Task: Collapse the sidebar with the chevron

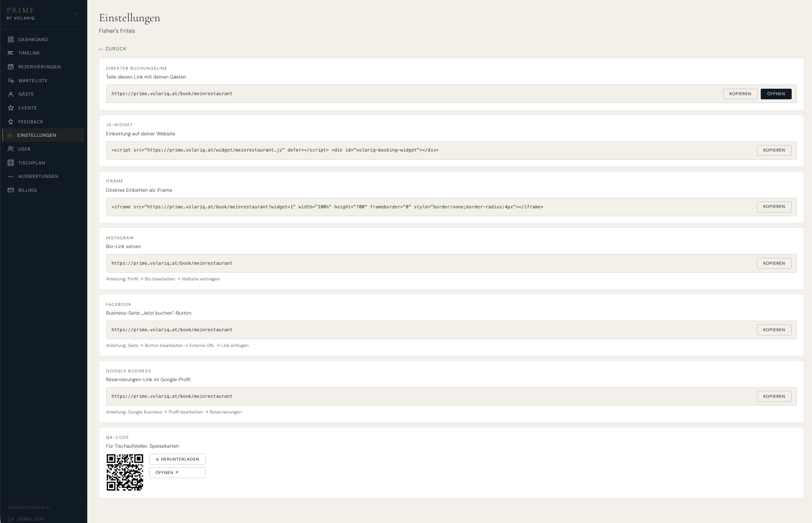Action: [x=75, y=14]
